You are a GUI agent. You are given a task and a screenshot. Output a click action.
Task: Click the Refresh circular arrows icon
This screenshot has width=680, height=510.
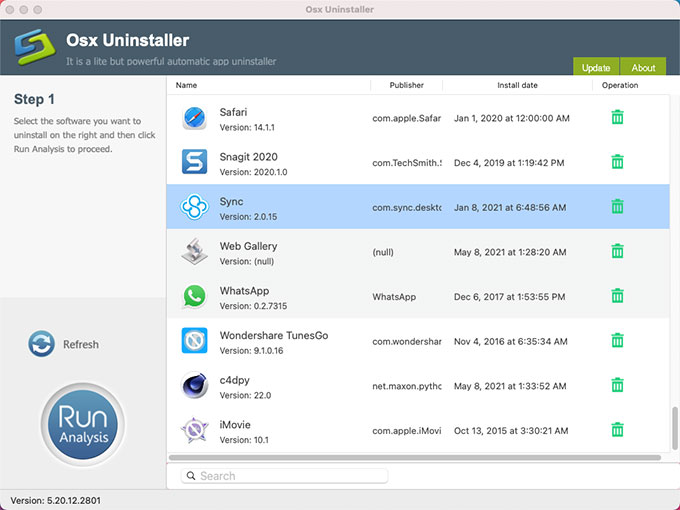pyautogui.click(x=42, y=344)
